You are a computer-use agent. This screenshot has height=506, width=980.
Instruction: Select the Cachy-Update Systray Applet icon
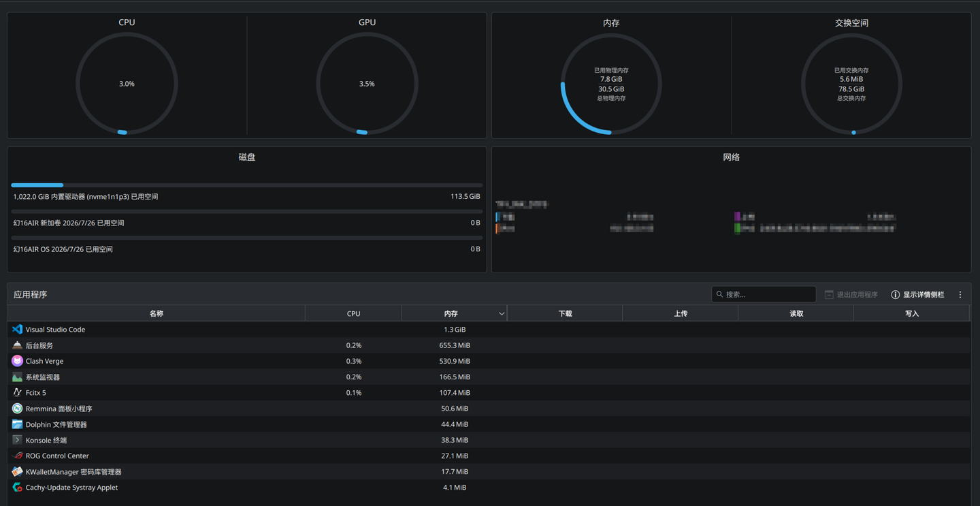click(x=17, y=488)
